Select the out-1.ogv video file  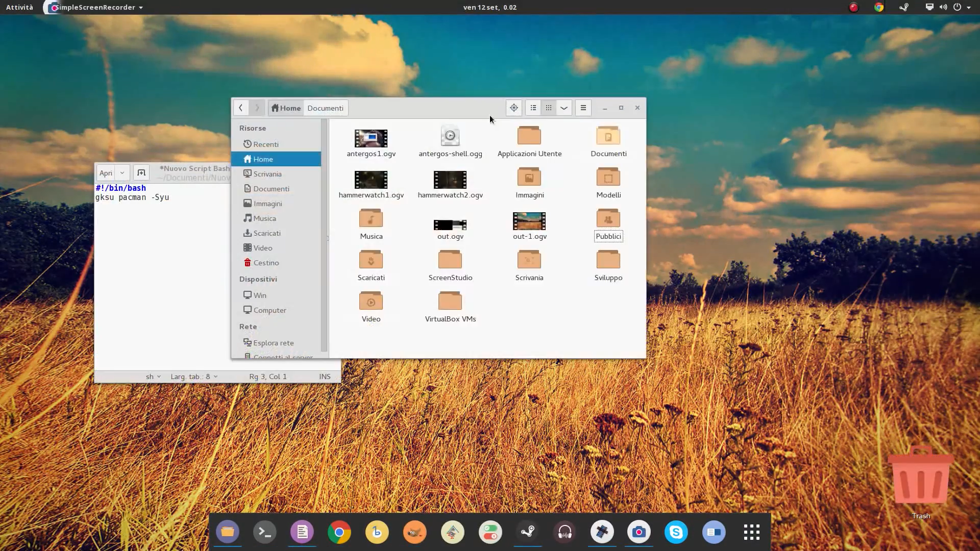(x=529, y=226)
